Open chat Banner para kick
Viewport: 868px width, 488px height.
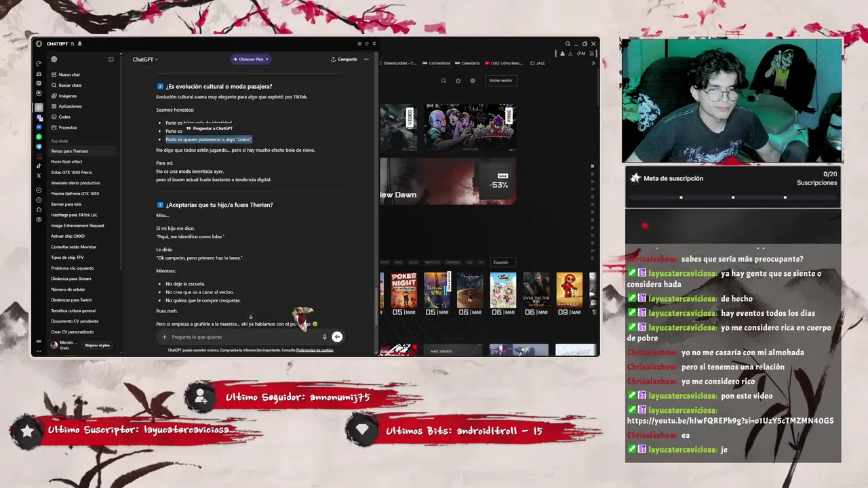[x=66, y=204]
